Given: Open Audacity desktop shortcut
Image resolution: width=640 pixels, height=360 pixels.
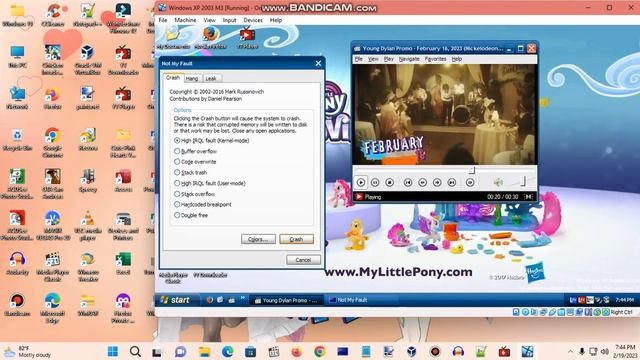Looking at the screenshot, I should coord(17,264).
